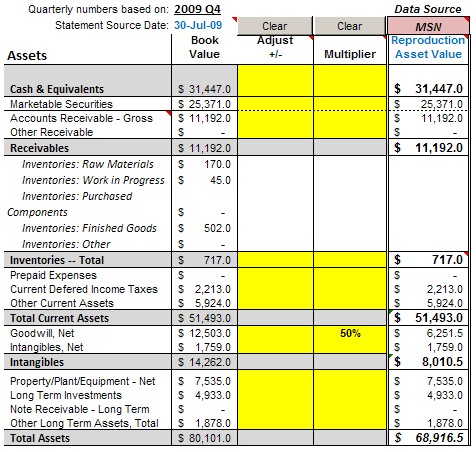Screen dimensions: 476x452
Task: Select Marketable Securities Adjust yellow cell
Action: pos(275,104)
